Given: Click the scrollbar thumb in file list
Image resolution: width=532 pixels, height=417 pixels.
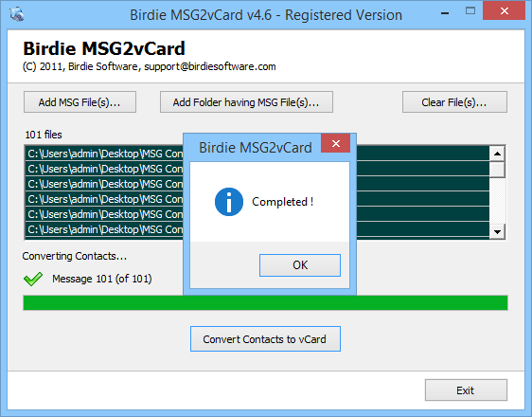Looking at the screenshot, I should point(497,170).
